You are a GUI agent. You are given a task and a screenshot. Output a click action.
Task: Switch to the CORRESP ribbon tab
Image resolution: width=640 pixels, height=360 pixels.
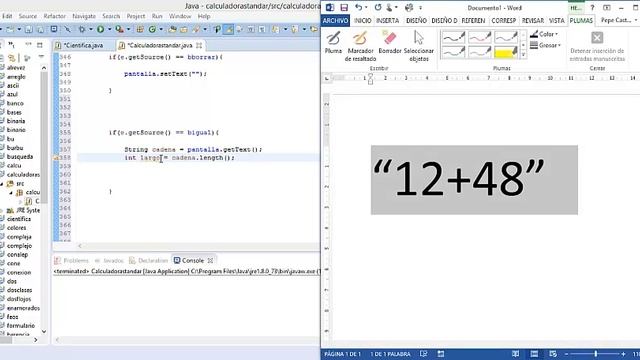503,20
